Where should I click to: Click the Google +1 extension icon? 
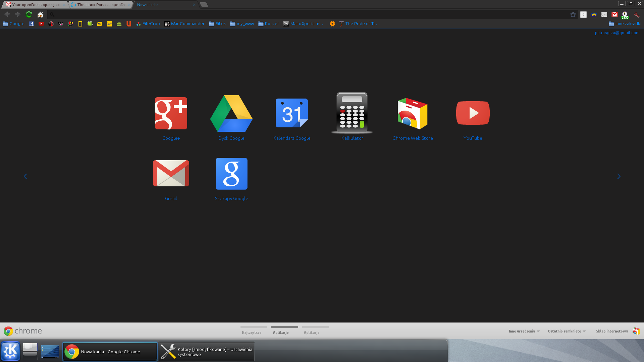(x=604, y=14)
